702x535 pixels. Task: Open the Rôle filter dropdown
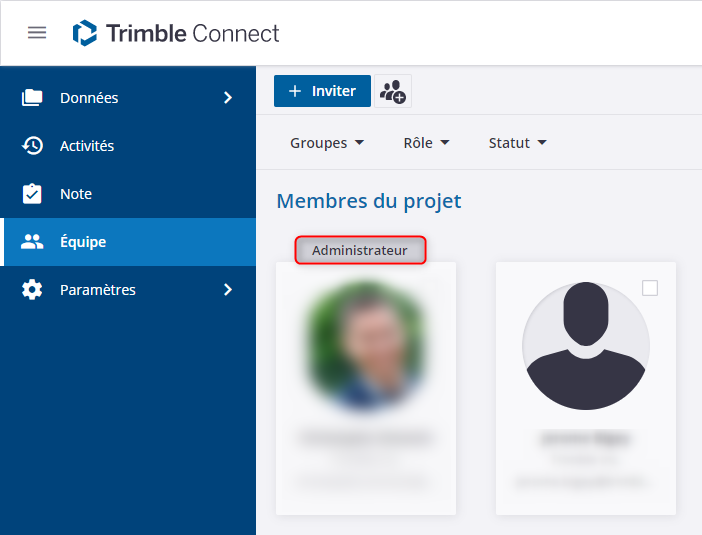426,143
